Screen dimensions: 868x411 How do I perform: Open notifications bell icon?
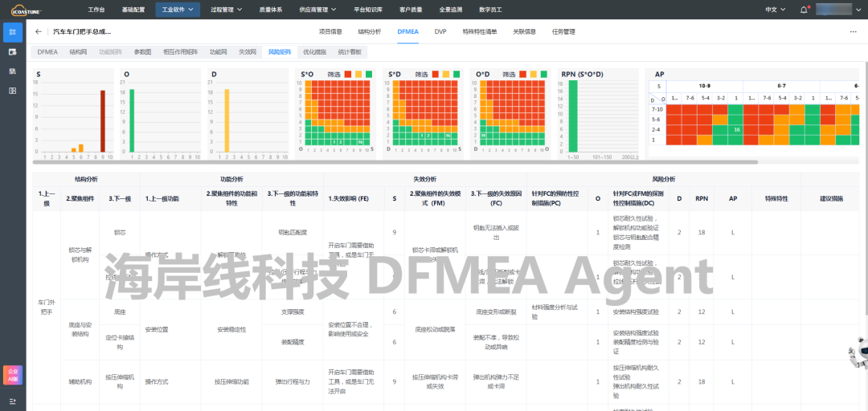(804, 10)
